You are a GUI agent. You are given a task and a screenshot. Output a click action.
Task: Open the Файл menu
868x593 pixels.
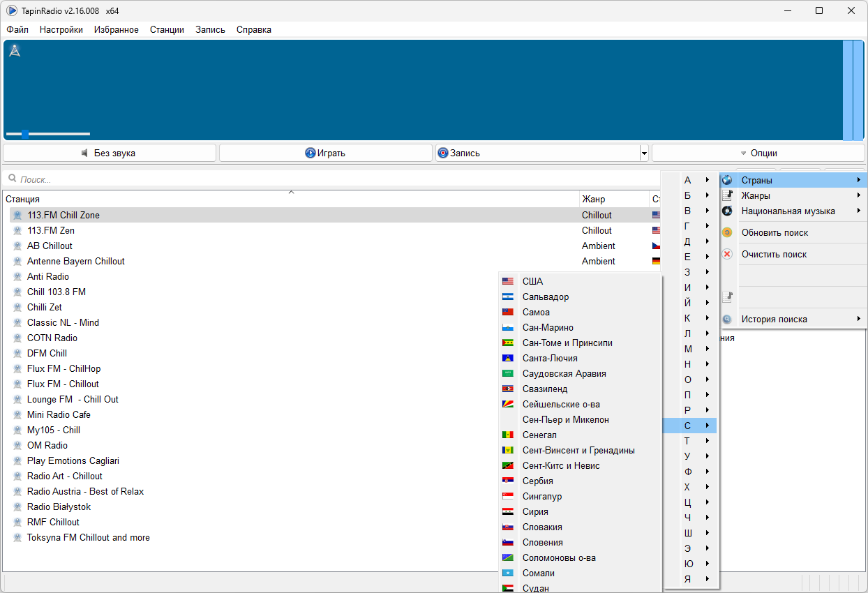click(17, 29)
